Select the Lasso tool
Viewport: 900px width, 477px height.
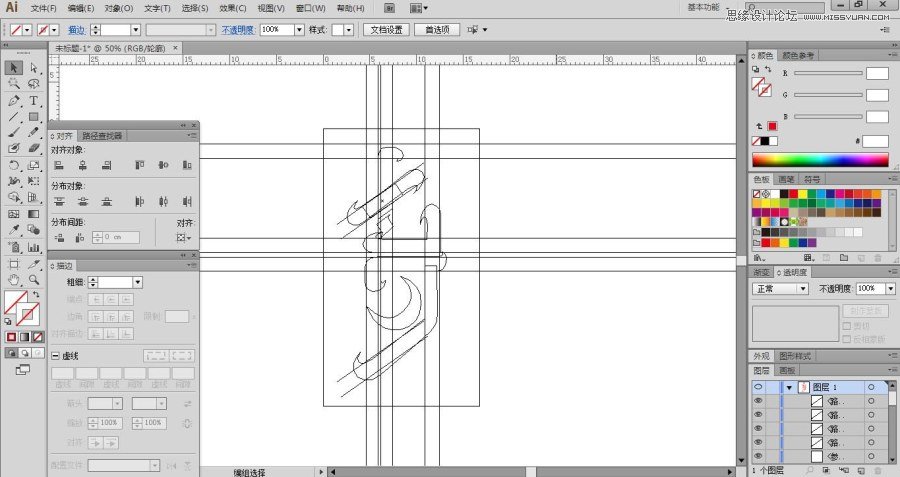point(33,84)
